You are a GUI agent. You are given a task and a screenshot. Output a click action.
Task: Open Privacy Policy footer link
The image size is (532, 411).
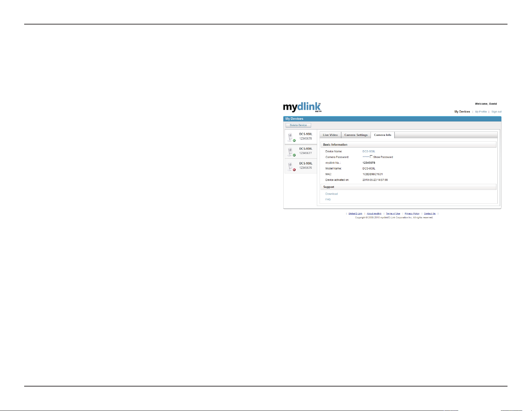[412, 213]
